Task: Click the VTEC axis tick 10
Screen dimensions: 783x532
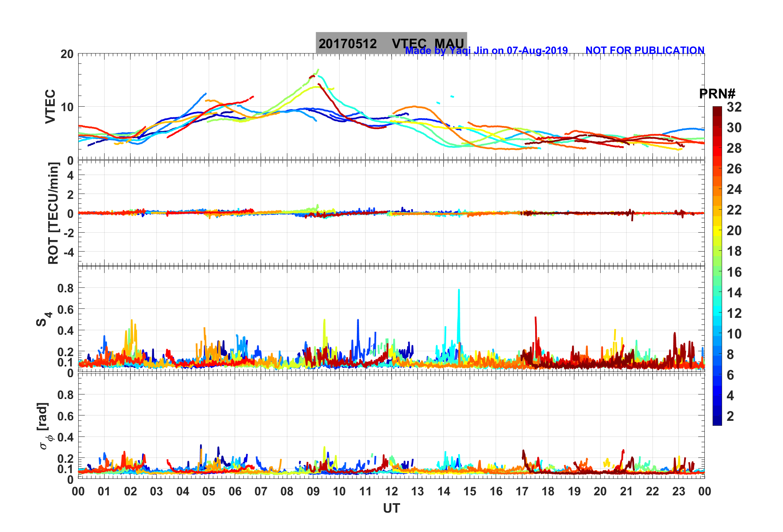Action: point(67,107)
